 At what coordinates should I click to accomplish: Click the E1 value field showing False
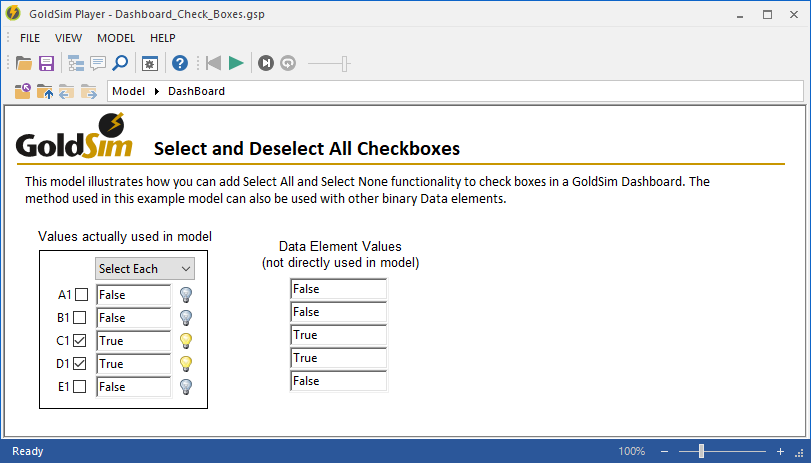click(133, 387)
